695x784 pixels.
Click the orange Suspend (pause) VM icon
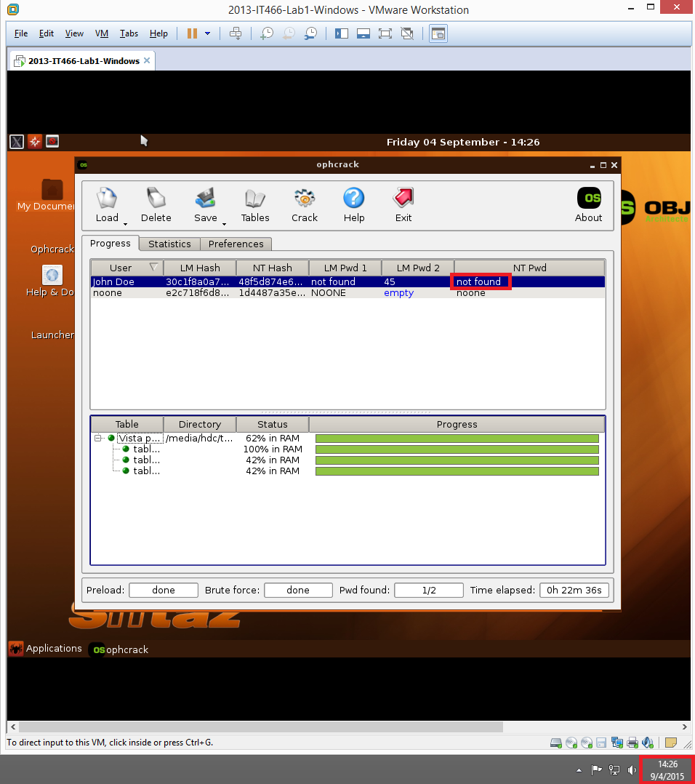tap(192, 33)
